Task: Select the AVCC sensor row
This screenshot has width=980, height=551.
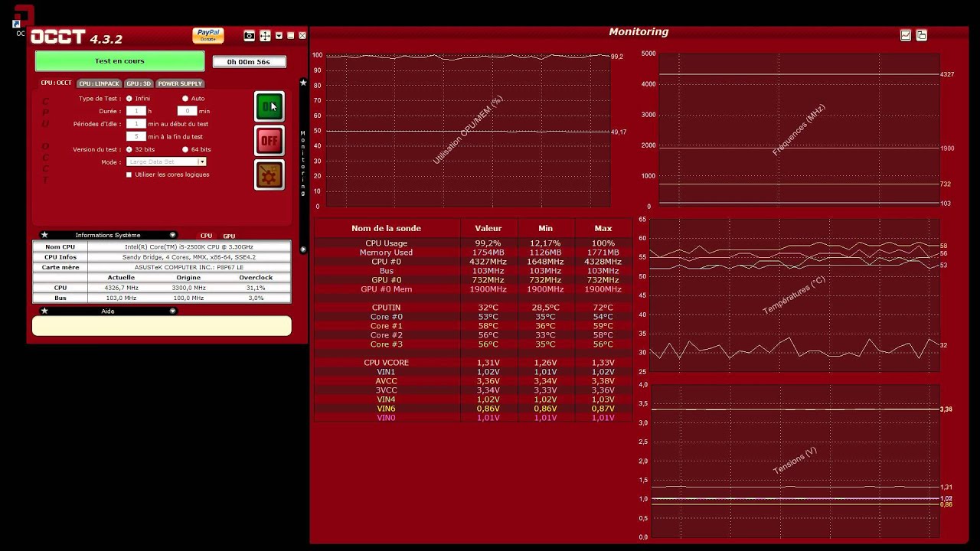Action: [x=473, y=381]
